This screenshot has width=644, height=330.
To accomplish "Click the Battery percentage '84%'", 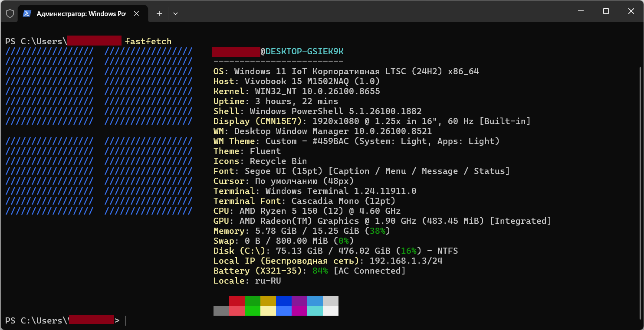I will click(320, 271).
